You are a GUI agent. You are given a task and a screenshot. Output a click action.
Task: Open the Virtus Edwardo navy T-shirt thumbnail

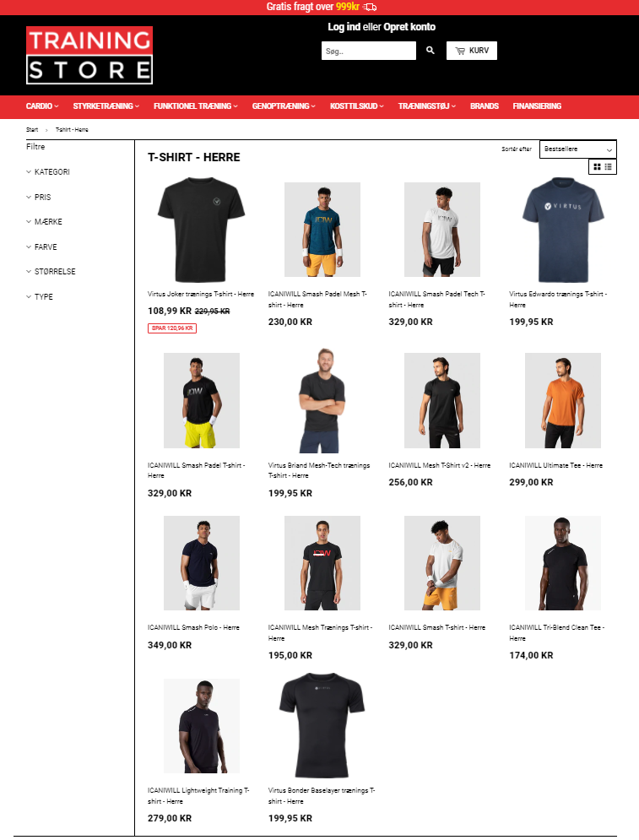(563, 230)
